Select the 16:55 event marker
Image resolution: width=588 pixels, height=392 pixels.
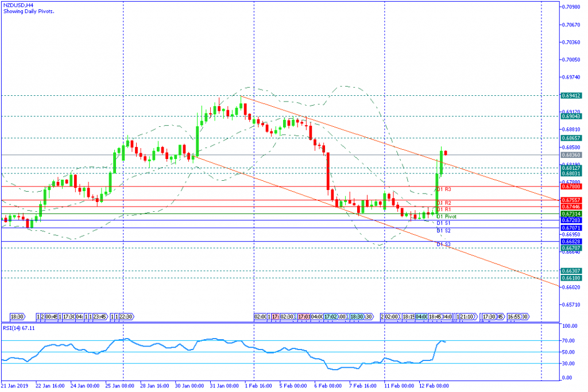517,316
